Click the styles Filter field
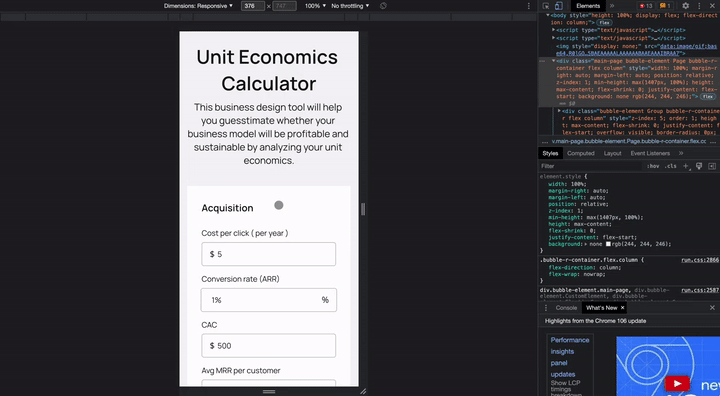The width and height of the screenshot is (720, 396). coord(590,166)
